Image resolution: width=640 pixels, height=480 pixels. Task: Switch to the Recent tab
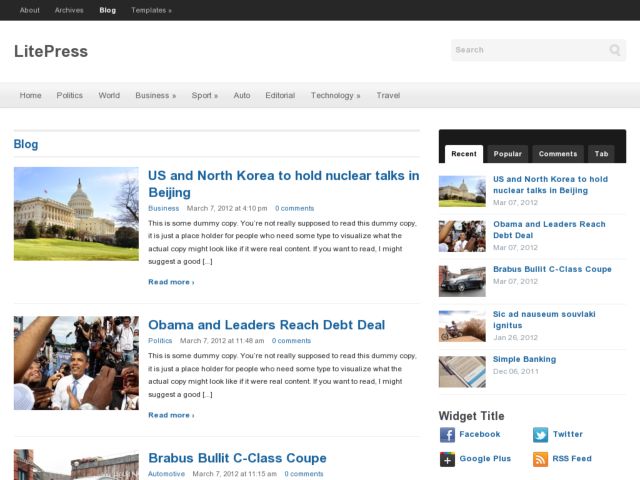(464, 154)
